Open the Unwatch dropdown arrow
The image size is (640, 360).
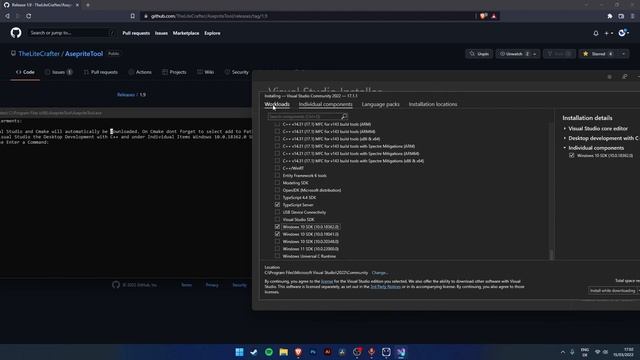(534, 54)
